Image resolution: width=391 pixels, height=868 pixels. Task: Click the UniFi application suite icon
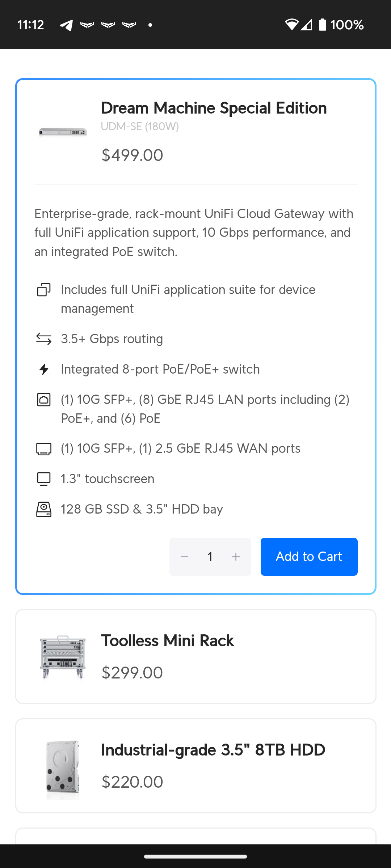coord(44,290)
